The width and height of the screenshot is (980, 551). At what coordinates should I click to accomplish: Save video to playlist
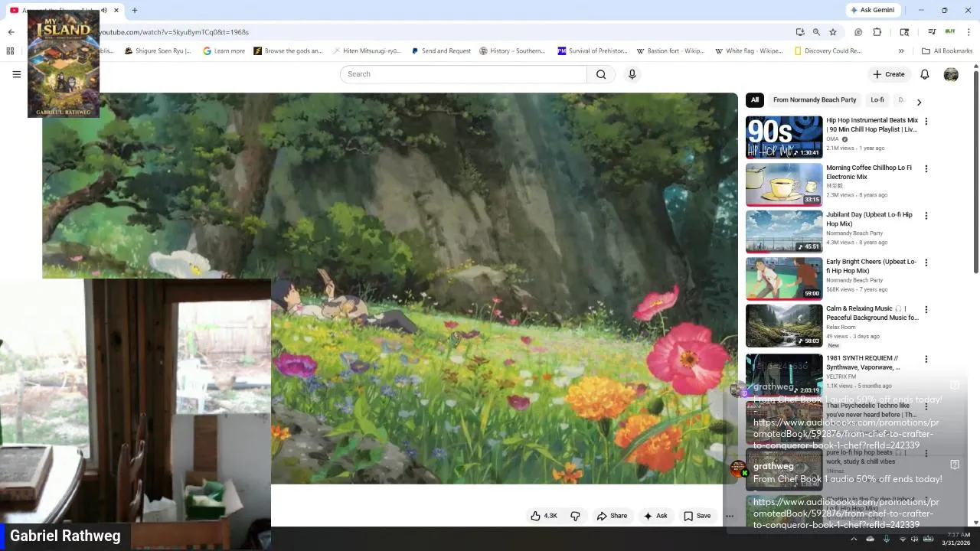[x=697, y=516]
